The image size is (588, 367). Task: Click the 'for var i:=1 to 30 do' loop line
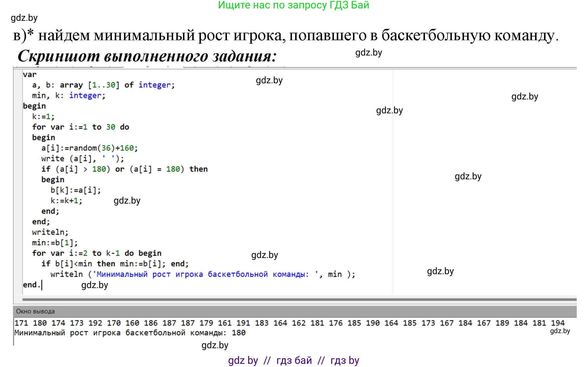pos(80,127)
